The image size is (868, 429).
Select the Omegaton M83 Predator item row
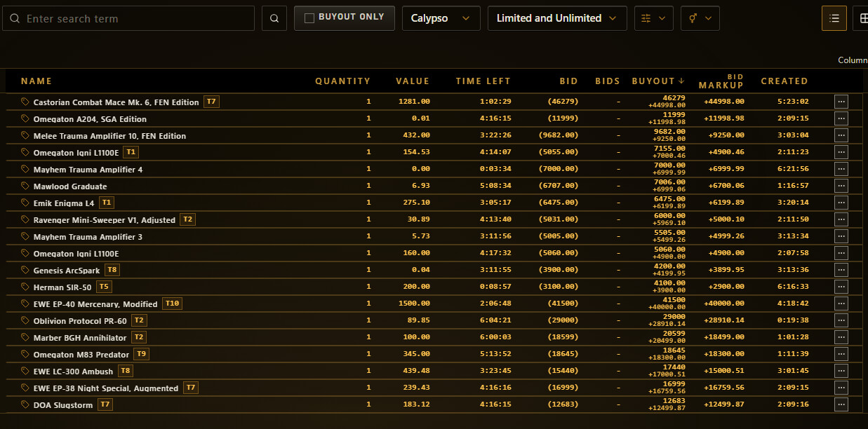(434, 354)
